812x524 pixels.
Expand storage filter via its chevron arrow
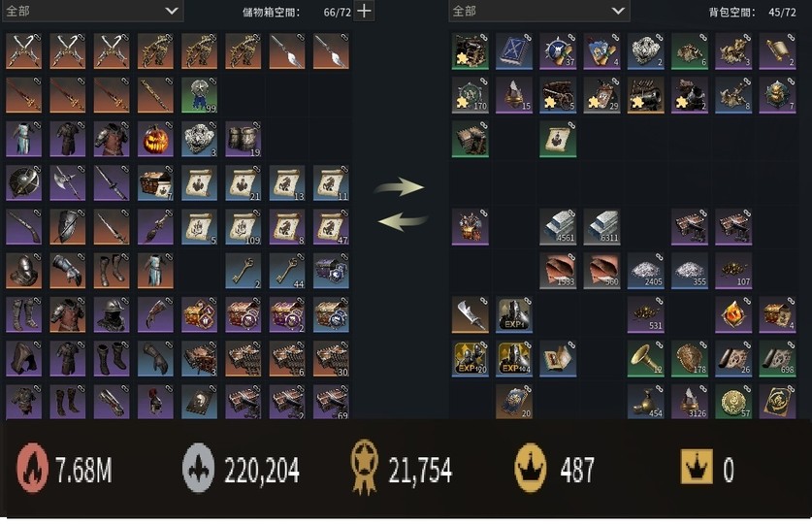click(172, 11)
